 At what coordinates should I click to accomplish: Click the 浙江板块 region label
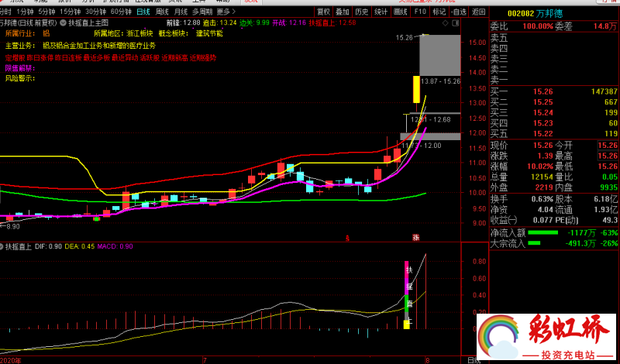pos(139,33)
